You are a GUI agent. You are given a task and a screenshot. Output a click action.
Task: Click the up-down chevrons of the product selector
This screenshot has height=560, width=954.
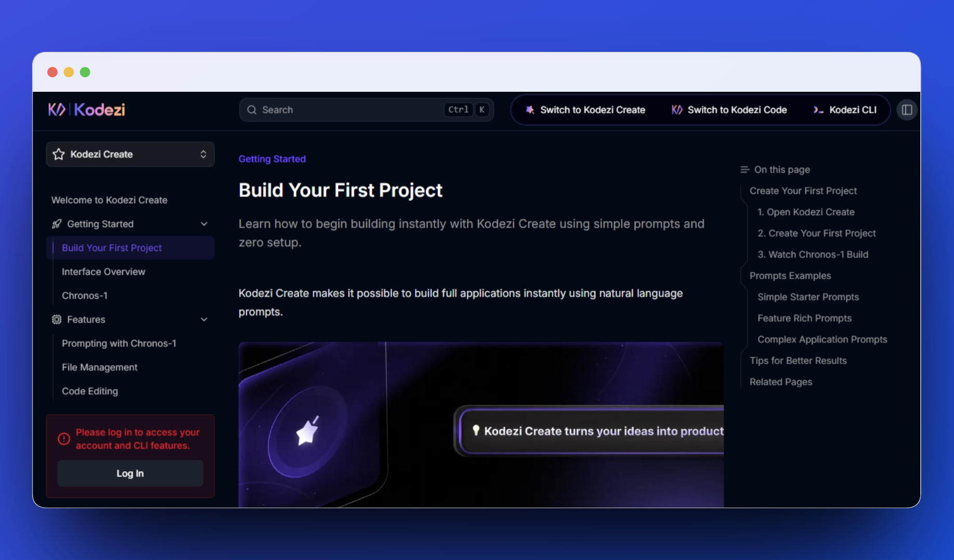click(203, 155)
